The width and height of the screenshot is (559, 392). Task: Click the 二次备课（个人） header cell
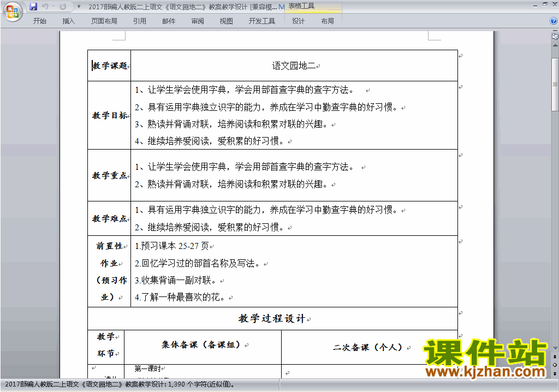point(370,347)
